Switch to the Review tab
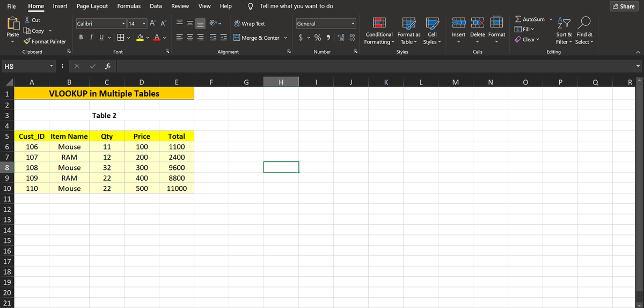 (x=180, y=6)
